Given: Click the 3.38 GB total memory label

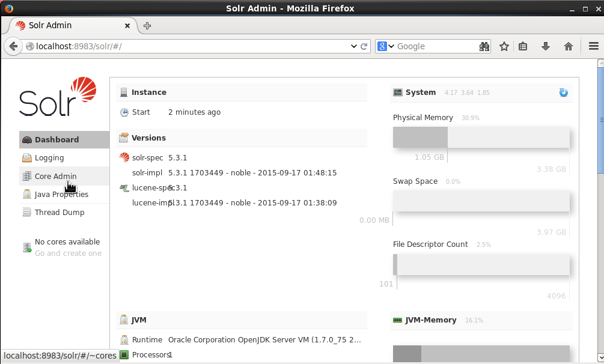Looking at the screenshot, I should 551,169.
